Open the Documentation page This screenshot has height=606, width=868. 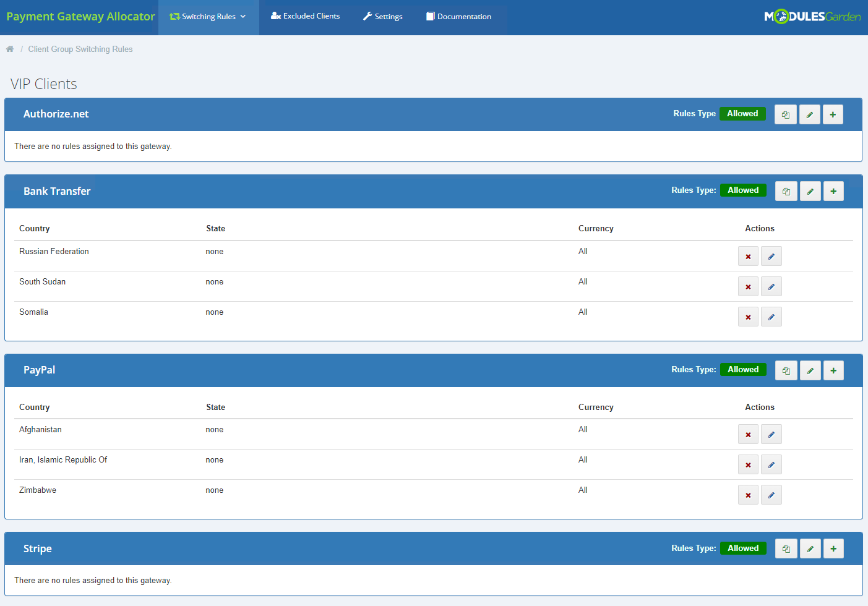point(458,17)
